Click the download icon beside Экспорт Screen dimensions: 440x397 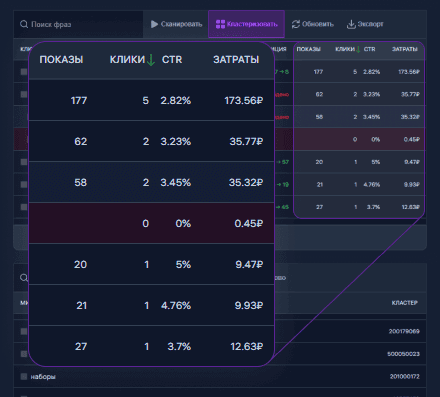[x=351, y=24]
